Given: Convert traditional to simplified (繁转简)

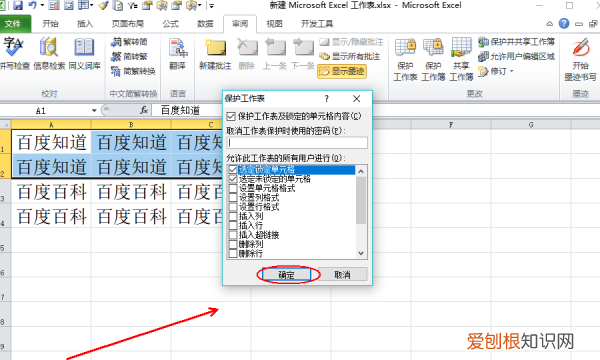Looking at the screenshot, I should coord(129,42).
